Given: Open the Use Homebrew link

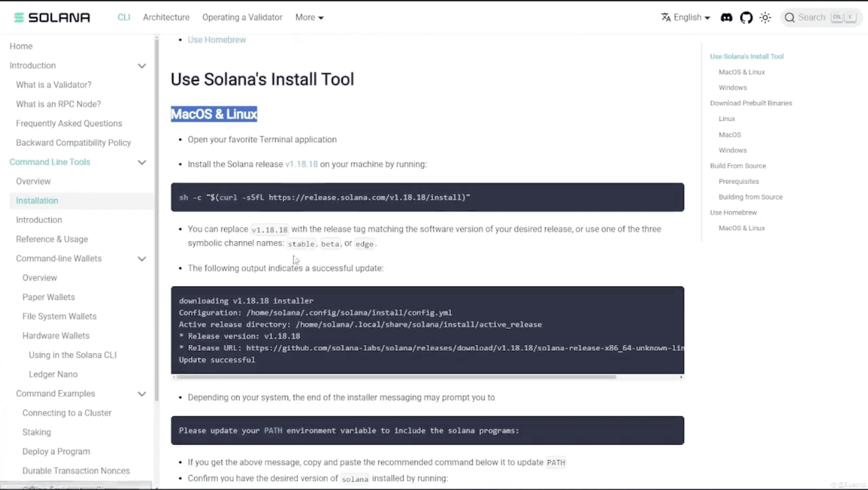Looking at the screenshot, I should pyautogui.click(x=217, y=39).
